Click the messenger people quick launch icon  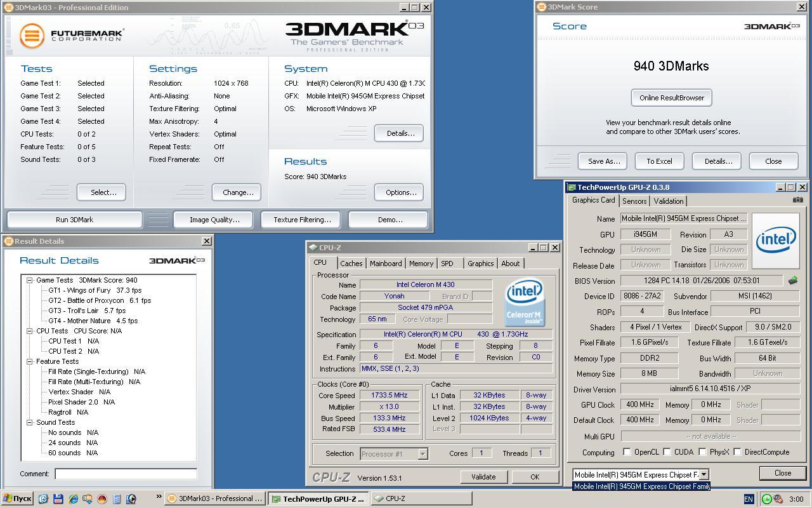click(87, 499)
